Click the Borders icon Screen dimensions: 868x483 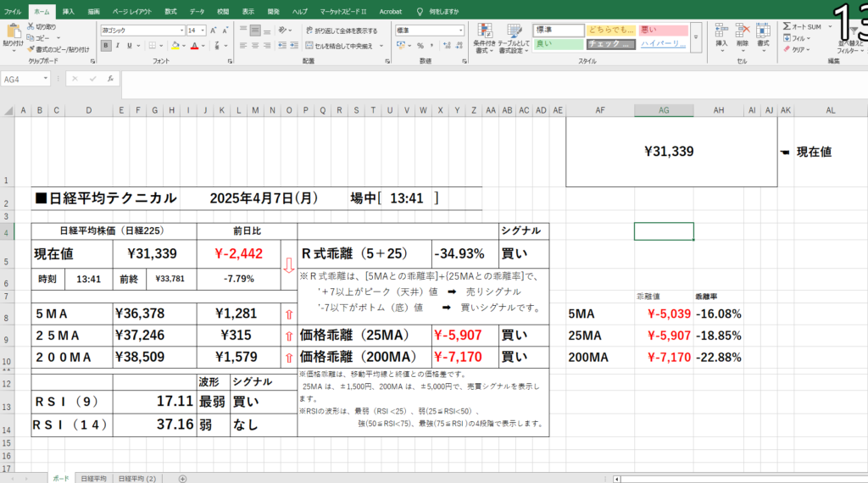tap(153, 46)
